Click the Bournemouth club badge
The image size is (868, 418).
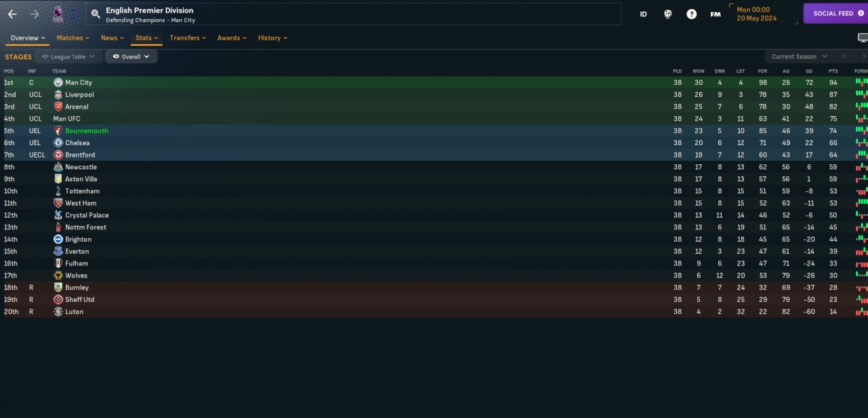[58, 131]
